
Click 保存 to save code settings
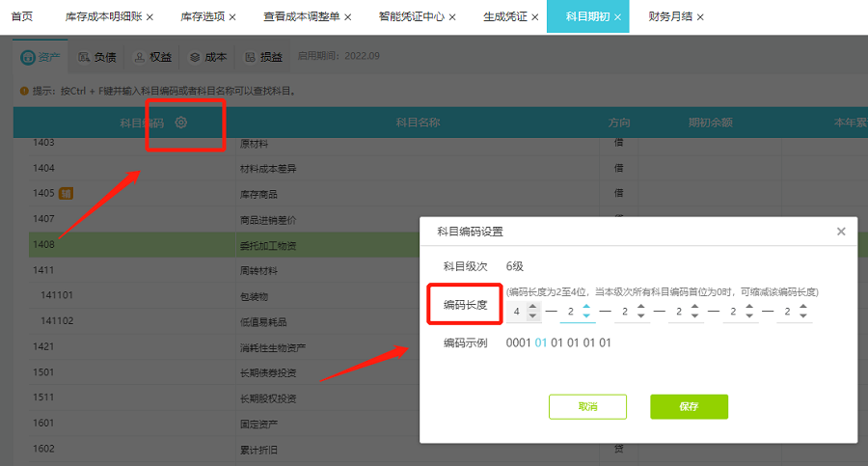pos(690,407)
